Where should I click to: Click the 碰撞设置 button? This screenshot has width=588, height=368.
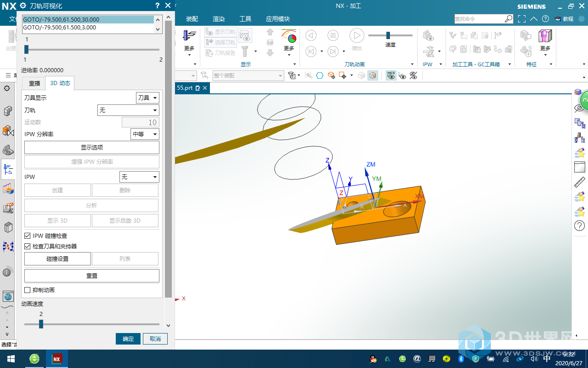tap(57, 259)
